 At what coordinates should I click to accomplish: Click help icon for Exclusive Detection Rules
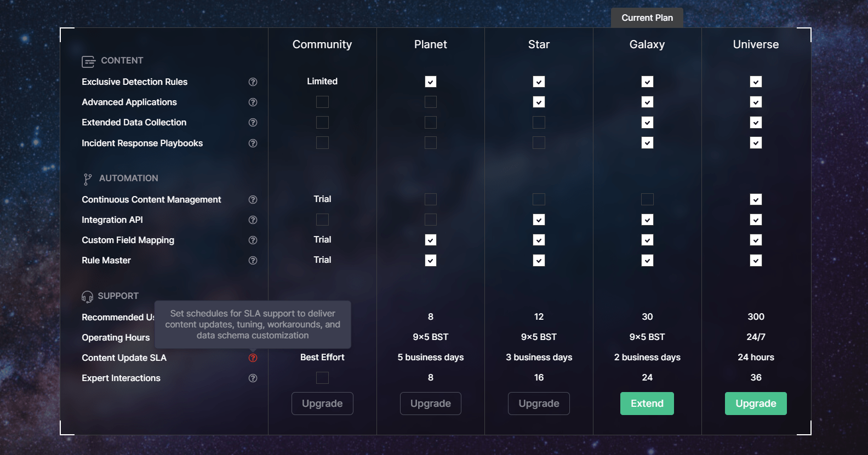click(253, 82)
